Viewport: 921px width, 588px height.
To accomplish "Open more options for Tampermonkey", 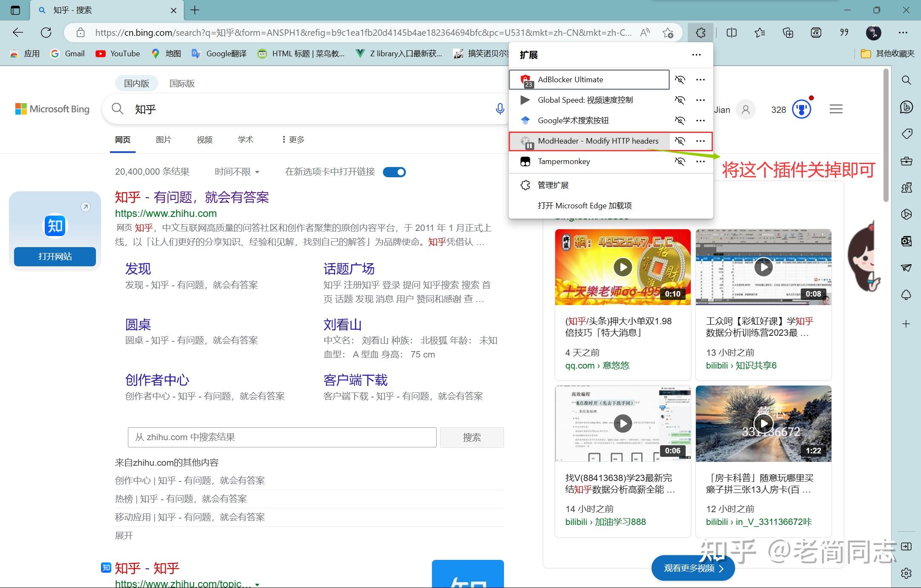I will (x=700, y=161).
